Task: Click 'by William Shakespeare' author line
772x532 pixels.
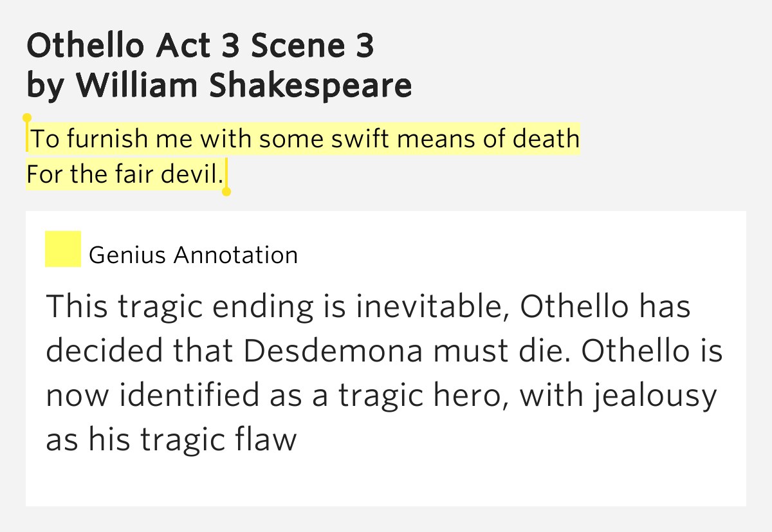Action: point(219,85)
